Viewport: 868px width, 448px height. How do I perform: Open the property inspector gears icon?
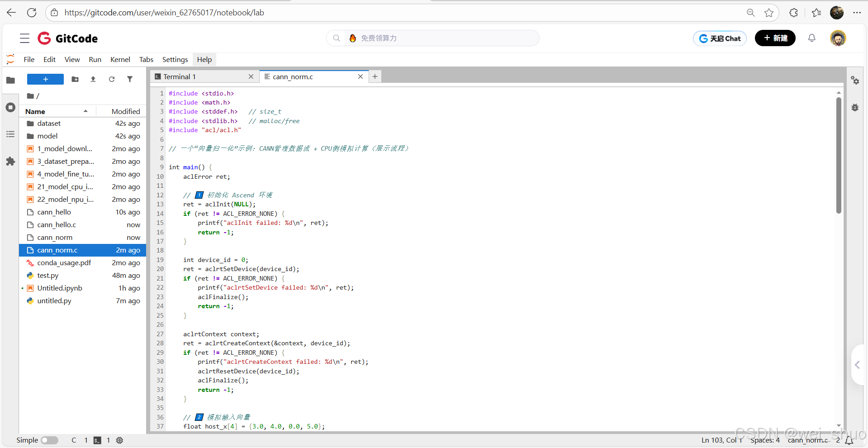[x=855, y=81]
